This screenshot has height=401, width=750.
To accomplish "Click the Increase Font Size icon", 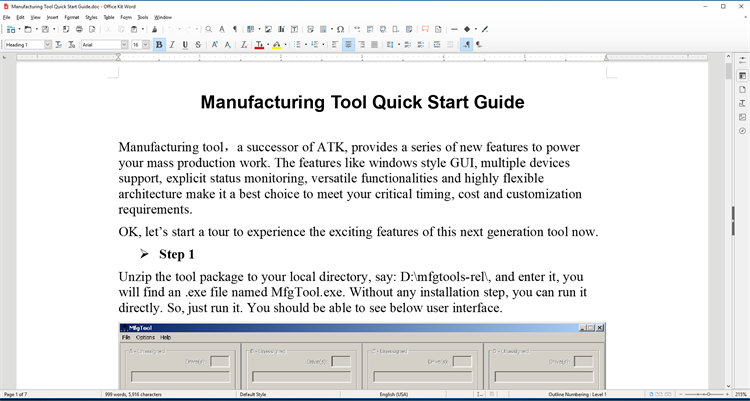I will 215,45.
